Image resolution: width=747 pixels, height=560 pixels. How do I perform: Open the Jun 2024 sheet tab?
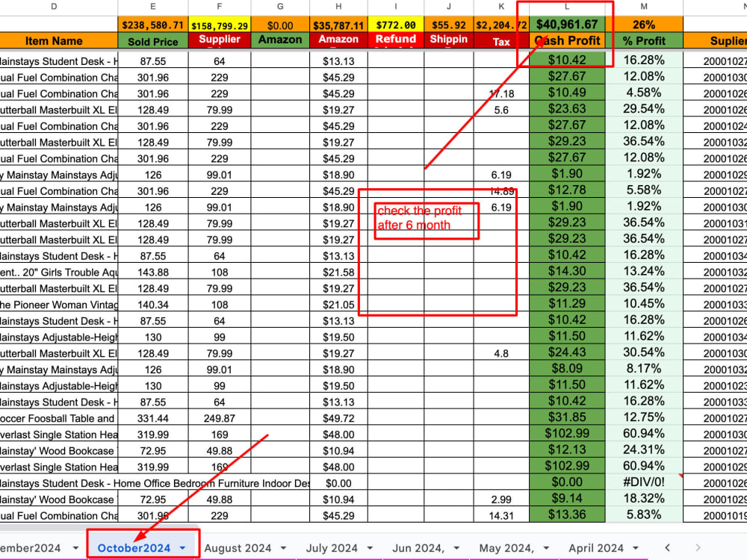tap(418, 547)
